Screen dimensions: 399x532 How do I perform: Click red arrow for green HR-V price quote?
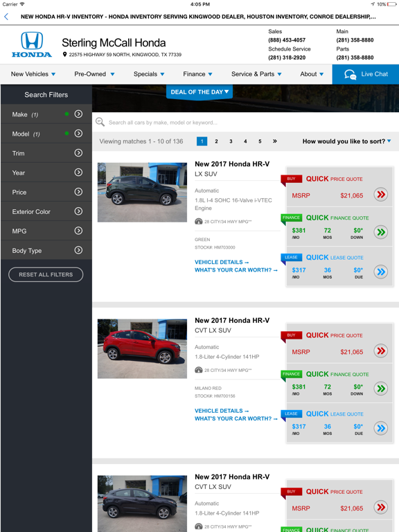point(381,195)
